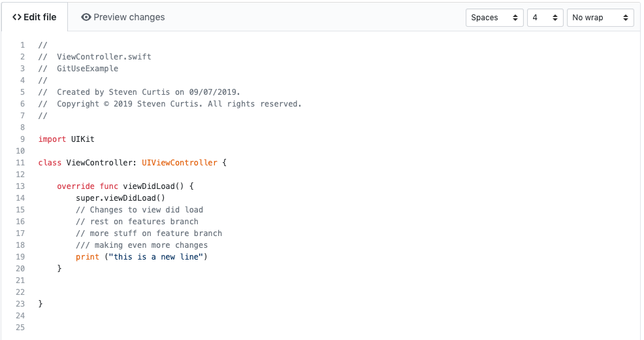Open the Spaces indent mode dropdown
The height and width of the screenshot is (340, 644).
[494, 18]
